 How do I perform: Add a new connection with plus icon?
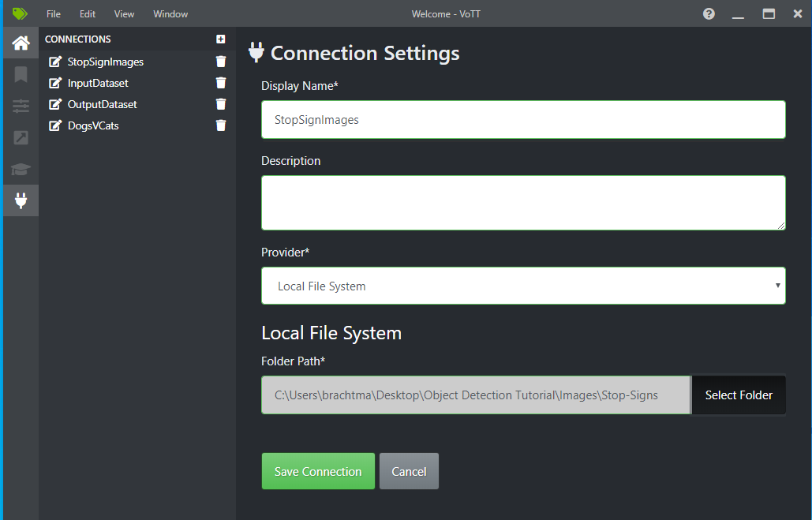tap(221, 39)
